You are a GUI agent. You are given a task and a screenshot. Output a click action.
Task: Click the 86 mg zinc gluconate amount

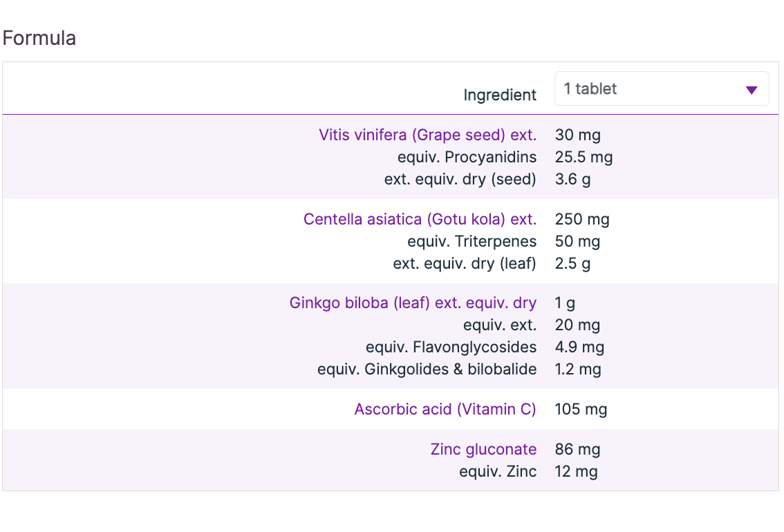[x=577, y=449]
